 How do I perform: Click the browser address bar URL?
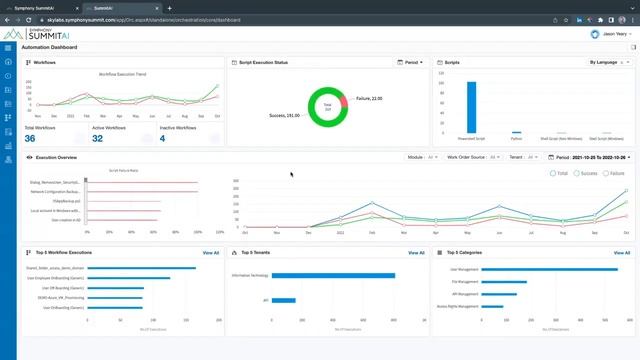pyautogui.click(x=144, y=20)
